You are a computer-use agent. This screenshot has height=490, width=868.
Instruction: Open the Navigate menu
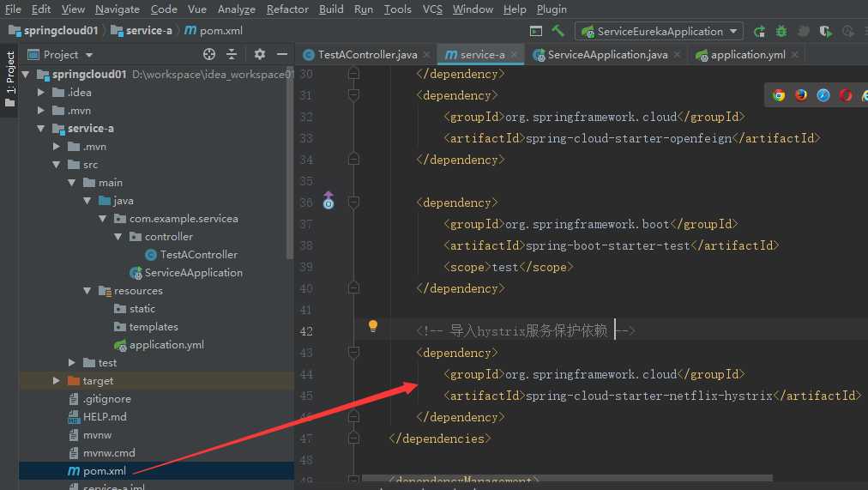pyautogui.click(x=118, y=9)
